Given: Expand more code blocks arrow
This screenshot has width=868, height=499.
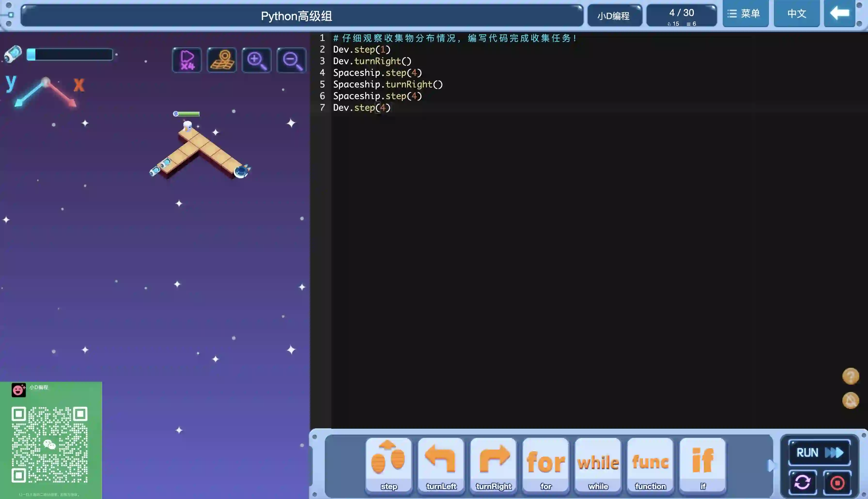Looking at the screenshot, I should coord(771,465).
